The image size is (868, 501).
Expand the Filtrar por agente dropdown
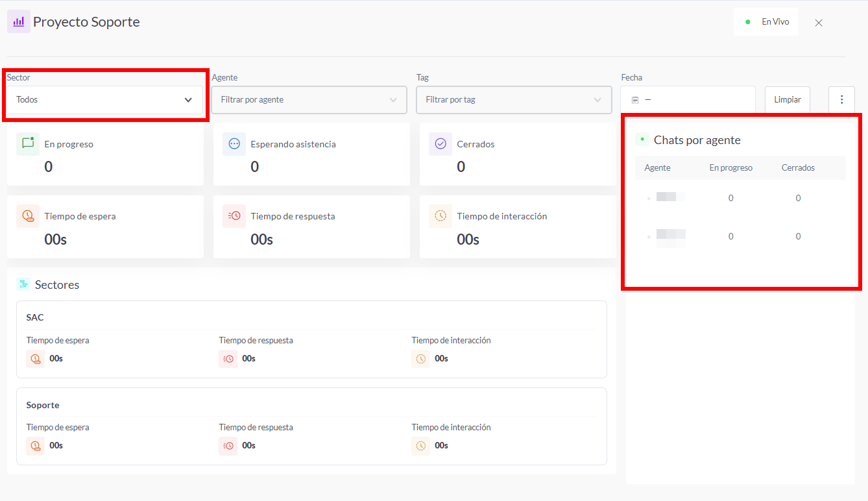tap(309, 100)
